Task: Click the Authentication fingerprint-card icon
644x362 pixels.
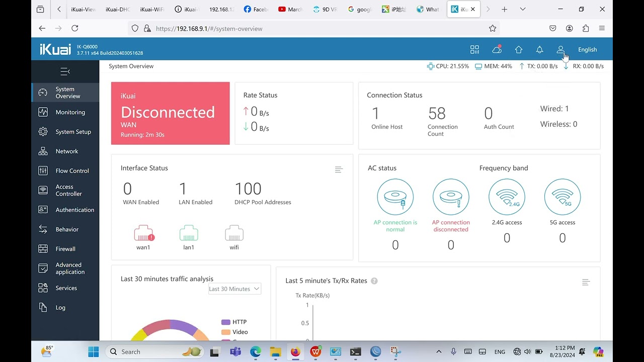Action: pos(43,210)
